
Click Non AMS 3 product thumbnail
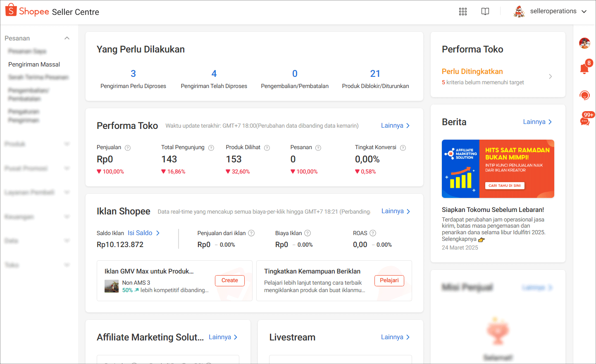[112, 286]
